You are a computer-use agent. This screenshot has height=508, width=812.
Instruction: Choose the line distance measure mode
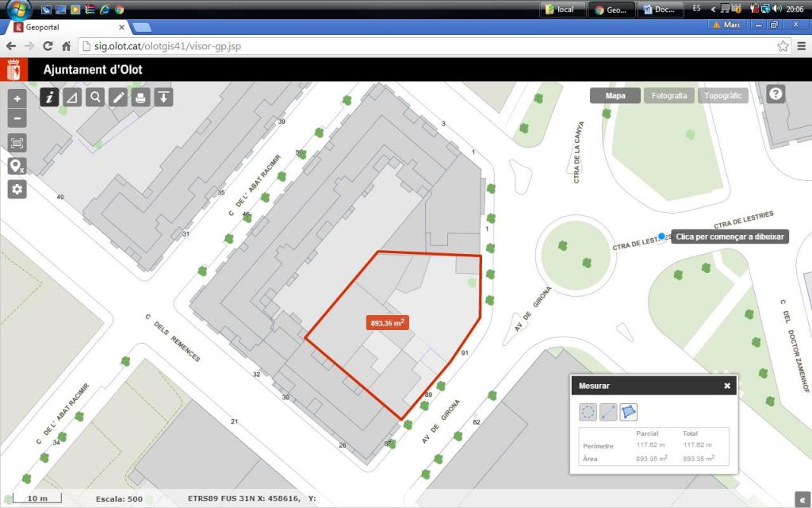[608, 411]
